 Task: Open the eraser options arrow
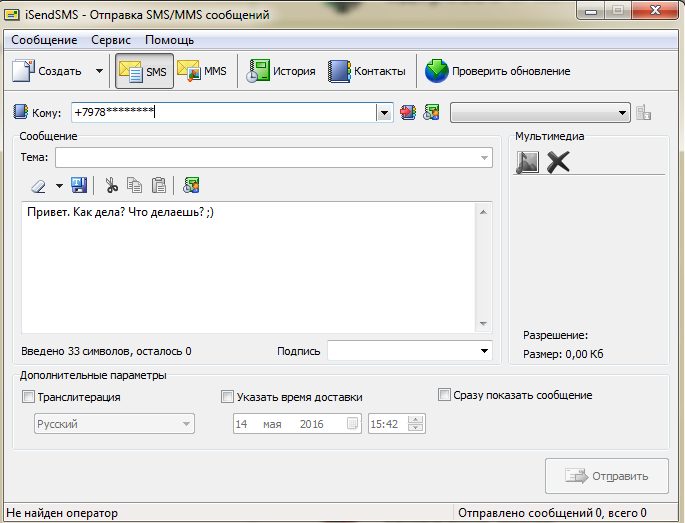click(59, 186)
